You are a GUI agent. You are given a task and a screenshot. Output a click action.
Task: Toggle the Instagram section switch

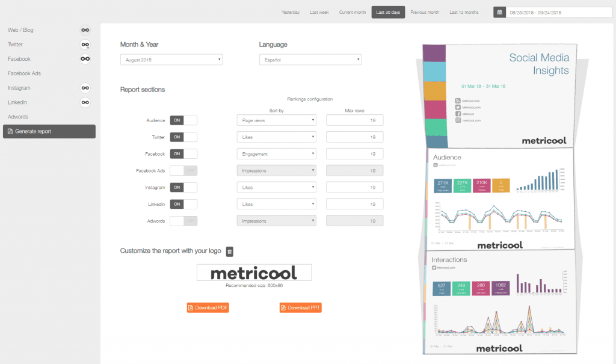pyautogui.click(x=183, y=188)
